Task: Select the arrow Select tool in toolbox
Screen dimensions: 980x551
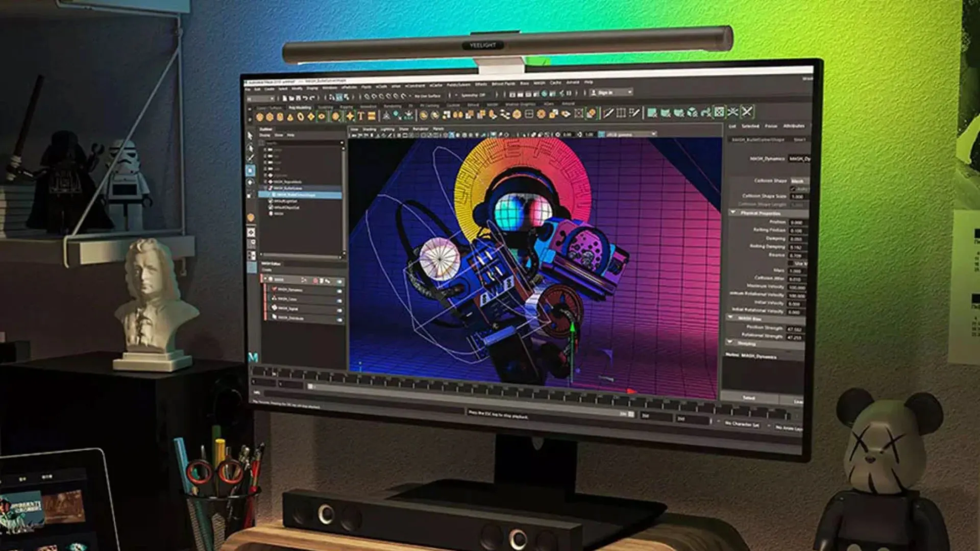Action: coord(250,136)
